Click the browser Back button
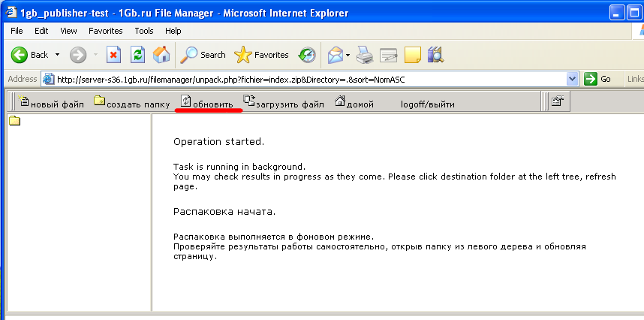644x320 pixels. click(29, 55)
